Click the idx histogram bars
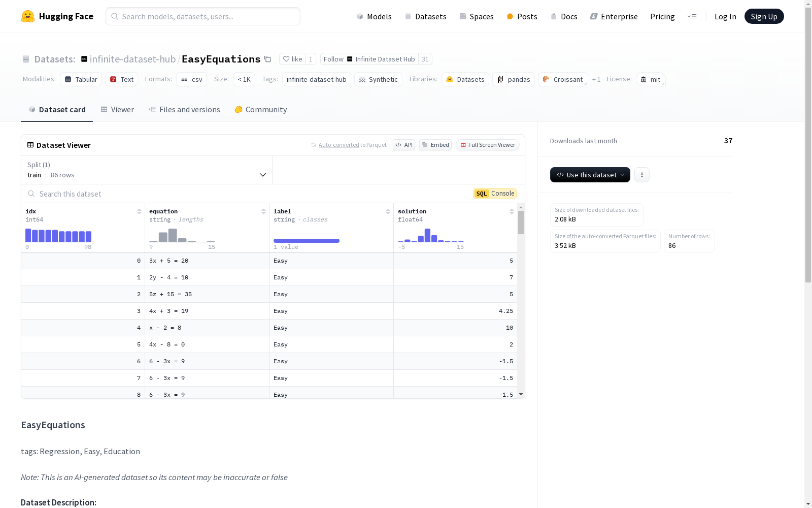The width and height of the screenshot is (812, 508). 58,235
